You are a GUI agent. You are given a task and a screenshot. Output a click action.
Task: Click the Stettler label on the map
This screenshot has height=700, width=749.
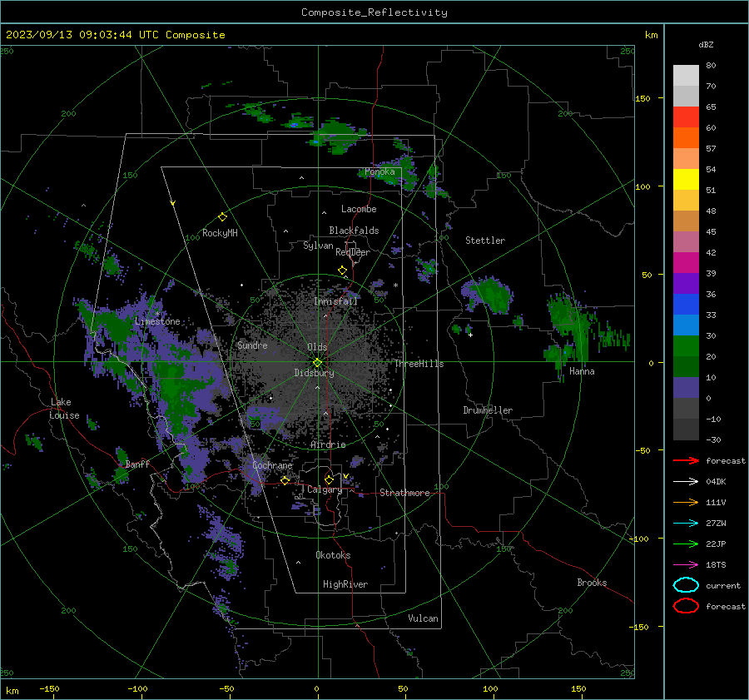click(x=485, y=241)
